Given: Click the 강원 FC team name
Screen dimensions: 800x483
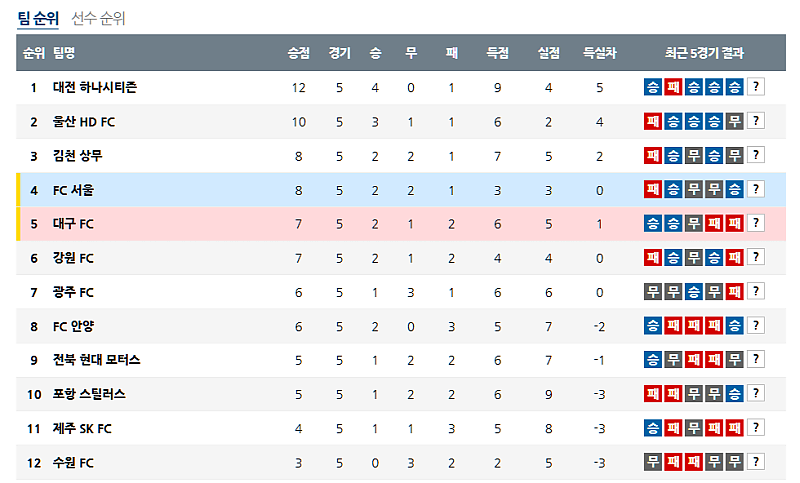Looking at the screenshot, I should point(73,257).
